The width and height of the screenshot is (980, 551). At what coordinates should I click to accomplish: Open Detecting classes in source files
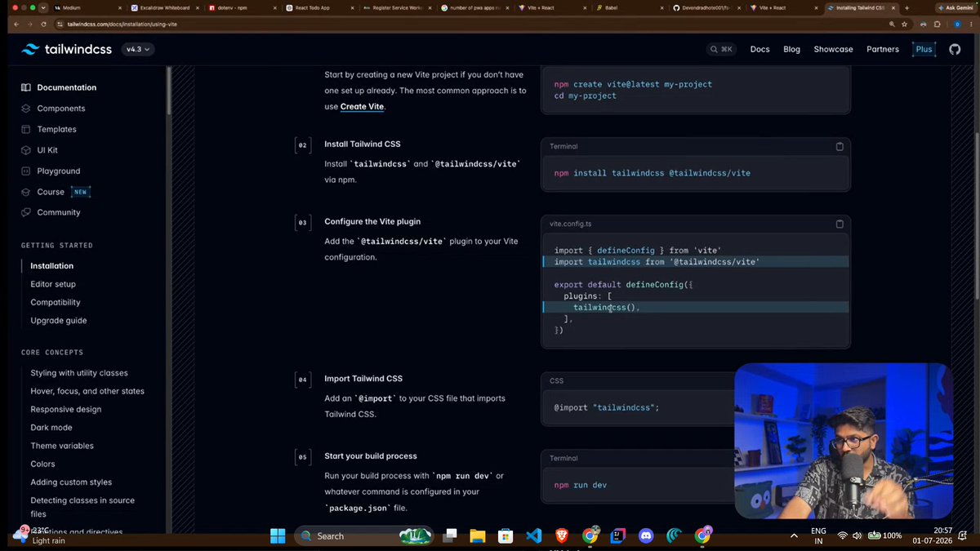(82, 507)
